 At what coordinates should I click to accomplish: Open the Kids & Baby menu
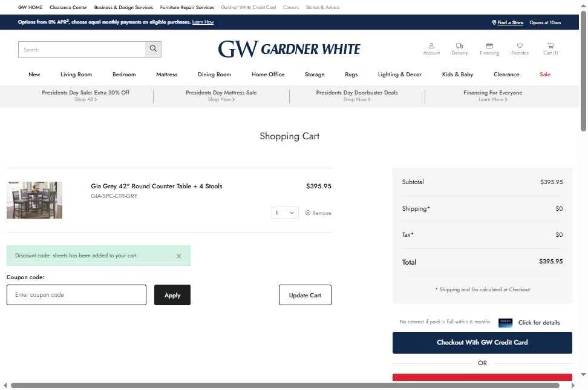coord(457,74)
